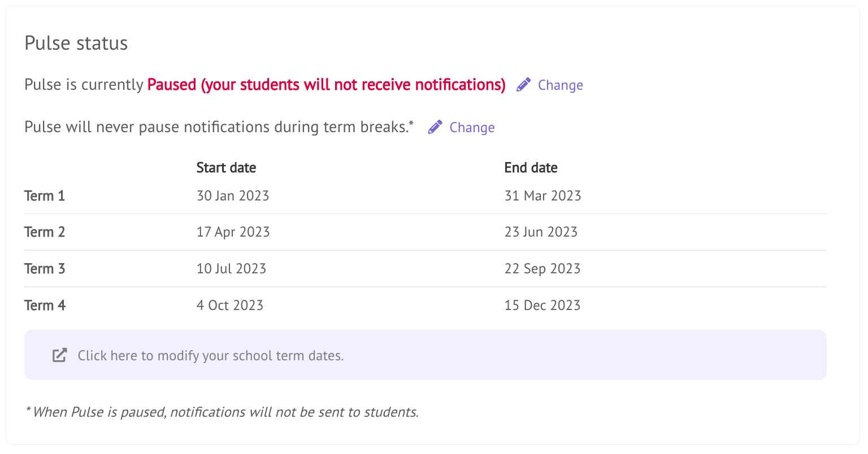Image resolution: width=868 pixels, height=454 pixels.
Task: Click pencil icon next to term breaks text
Action: coord(435,127)
